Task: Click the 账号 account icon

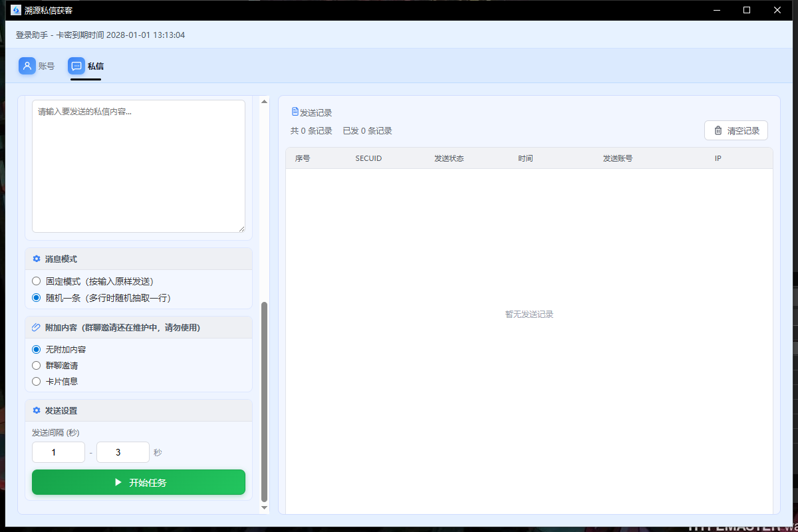Action: point(27,66)
